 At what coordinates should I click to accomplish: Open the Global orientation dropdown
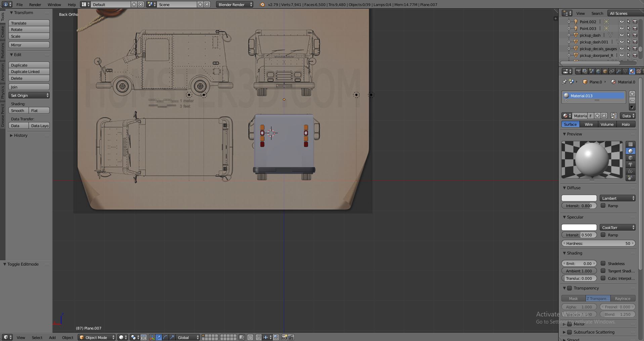tap(187, 337)
